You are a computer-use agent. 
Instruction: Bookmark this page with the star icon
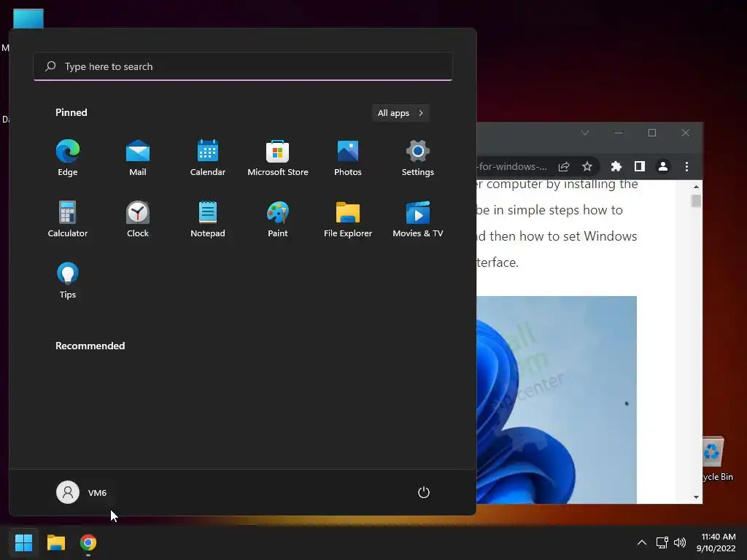(587, 166)
